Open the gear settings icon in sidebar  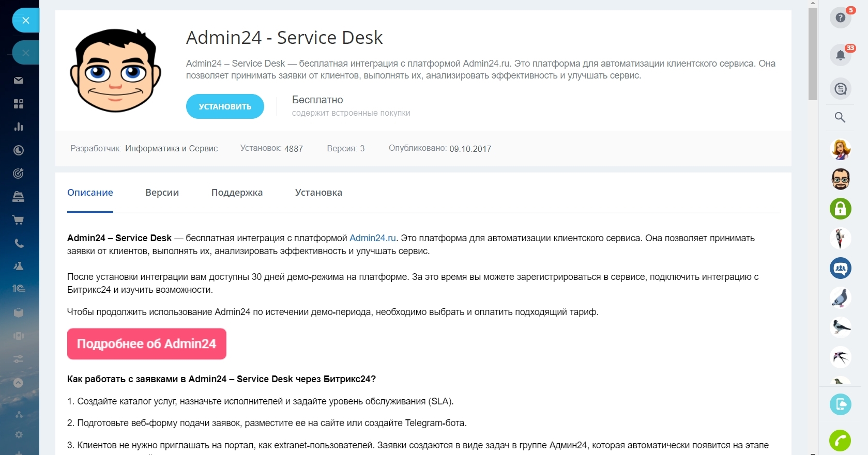pos(19,435)
